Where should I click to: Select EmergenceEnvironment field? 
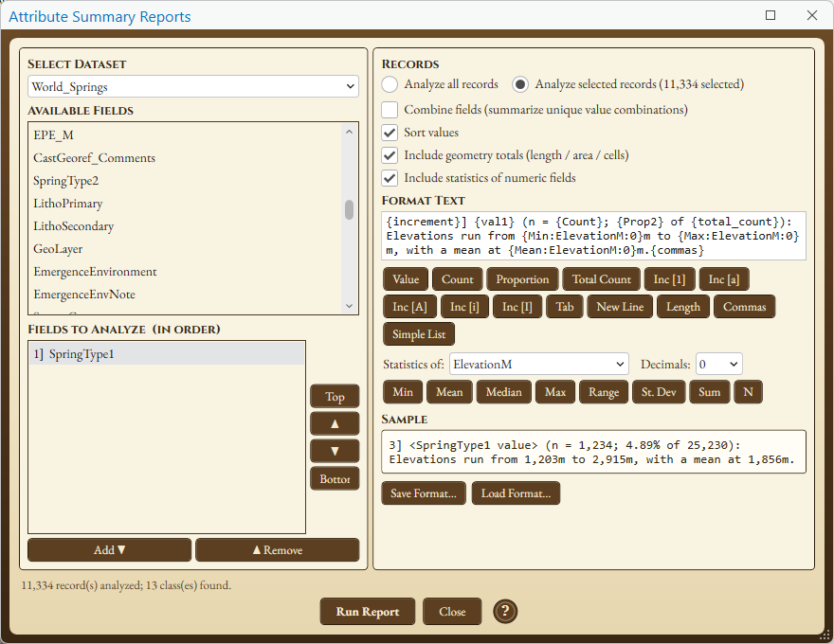[185, 272]
